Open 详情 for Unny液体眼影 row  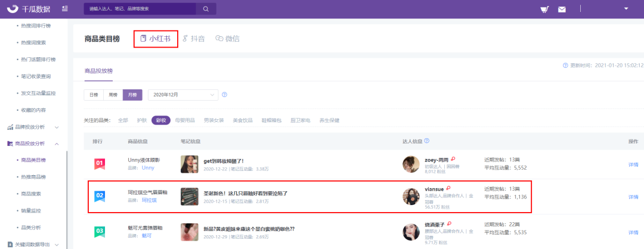(x=633, y=164)
